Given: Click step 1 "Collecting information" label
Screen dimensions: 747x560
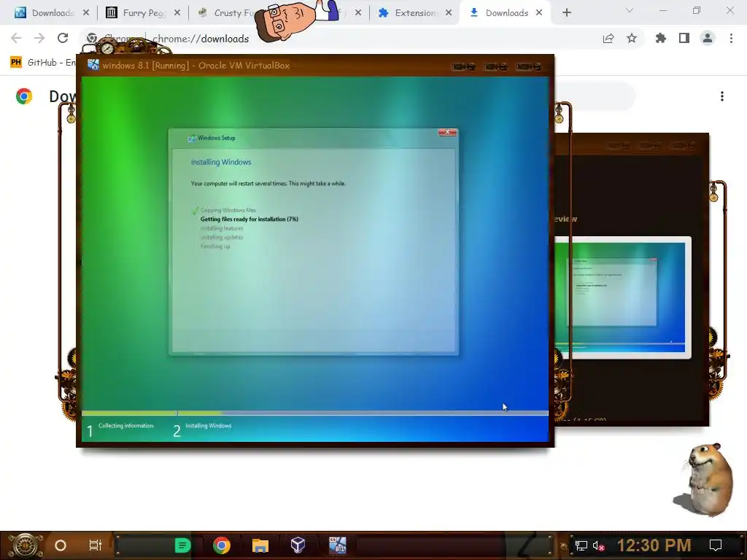Looking at the screenshot, I should tap(125, 426).
